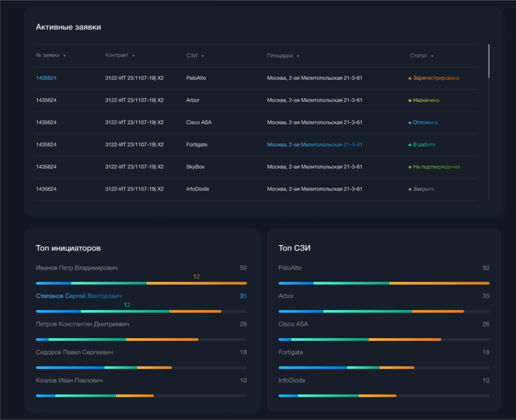516x420 pixels.
Task: Click the grey dot beside Закрыта status
Action: 410,190
